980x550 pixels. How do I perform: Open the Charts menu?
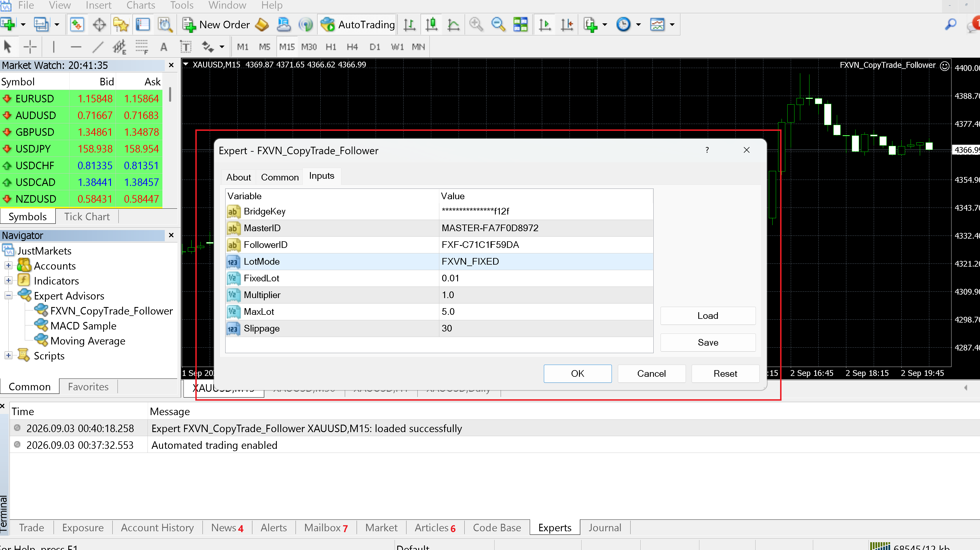pyautogui.click(x=141, y=5)
